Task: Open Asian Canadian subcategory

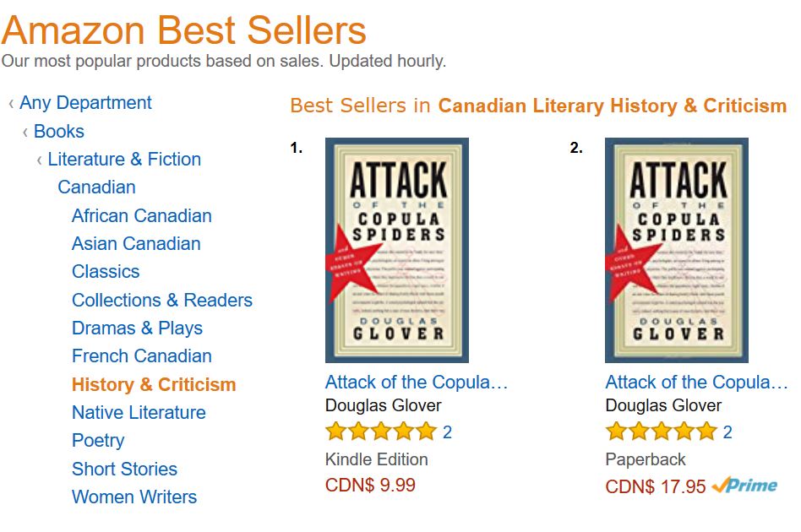Action: pos(136,244)
